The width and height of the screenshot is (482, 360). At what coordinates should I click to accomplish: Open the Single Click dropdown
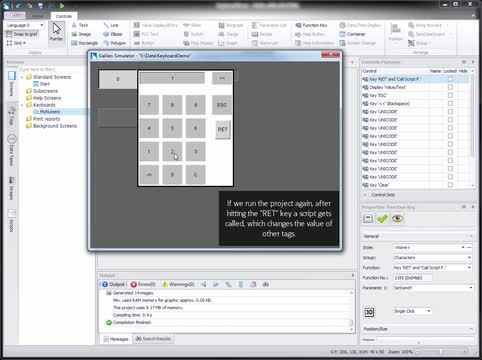click(x=429, y=311)
